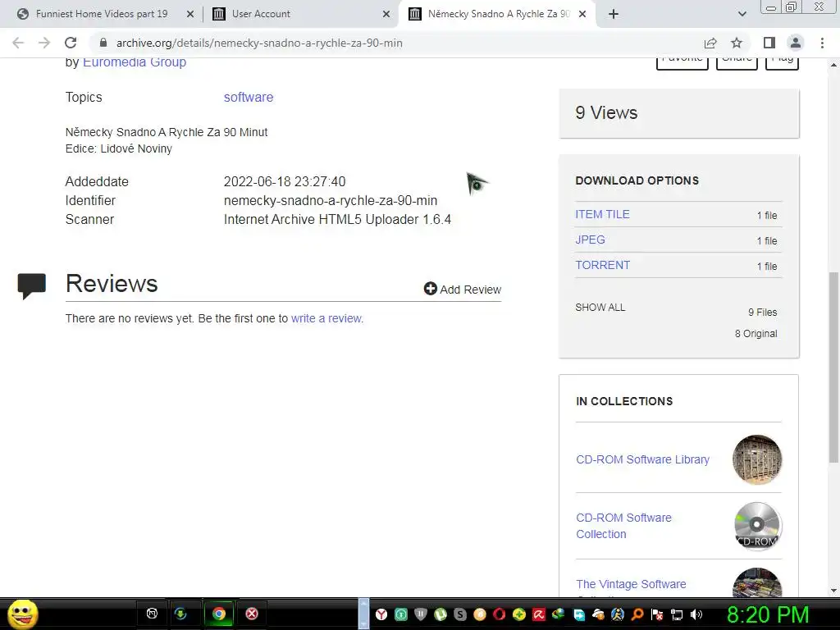Select the Německy Snadno A Rychle tab
840x630 pixels.
pyautogui.click(x=498, y=14)
